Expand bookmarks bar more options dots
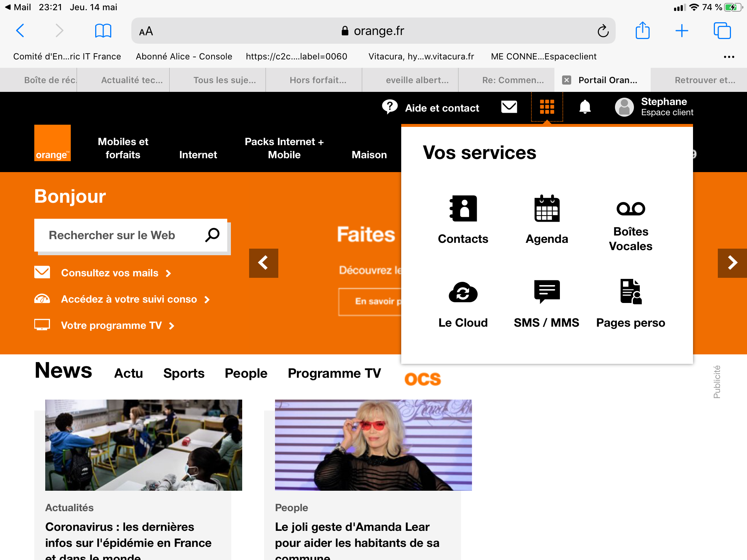 [x=729, y=57]
